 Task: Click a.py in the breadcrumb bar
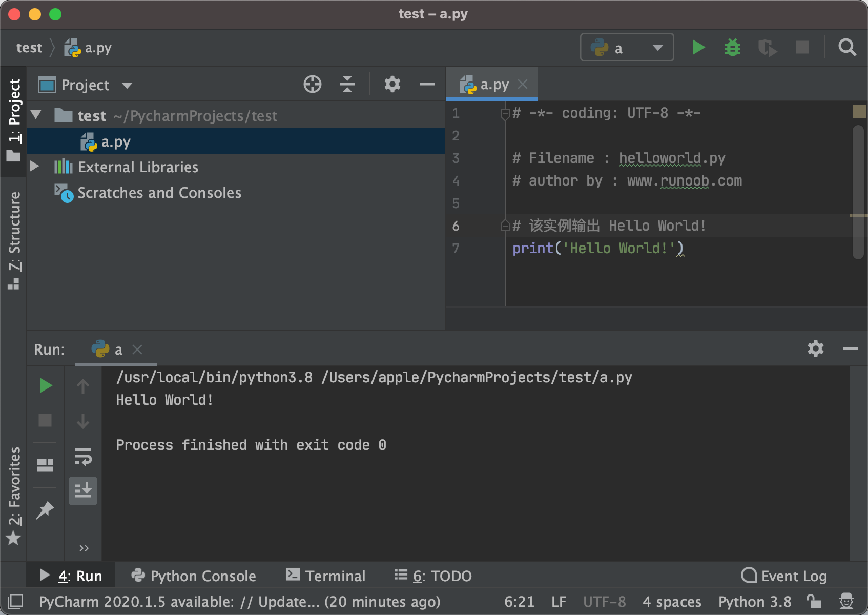[88, 48]
